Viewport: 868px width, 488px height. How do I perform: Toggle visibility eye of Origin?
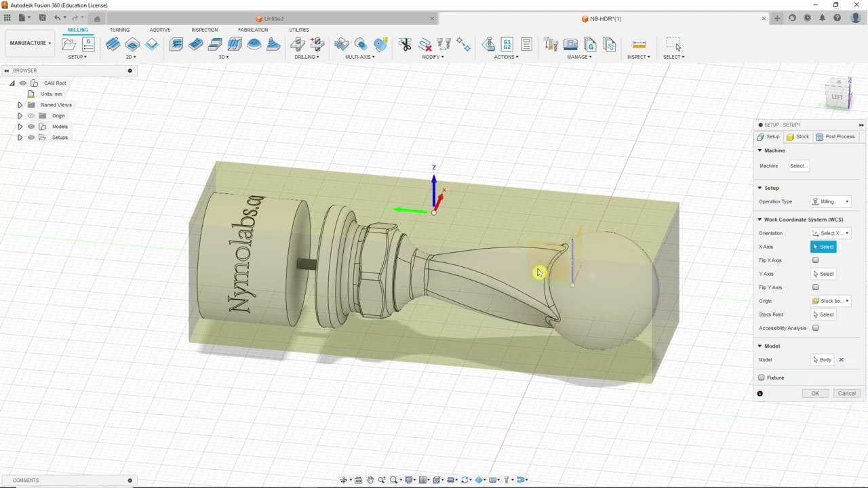(x=31, y=116)
